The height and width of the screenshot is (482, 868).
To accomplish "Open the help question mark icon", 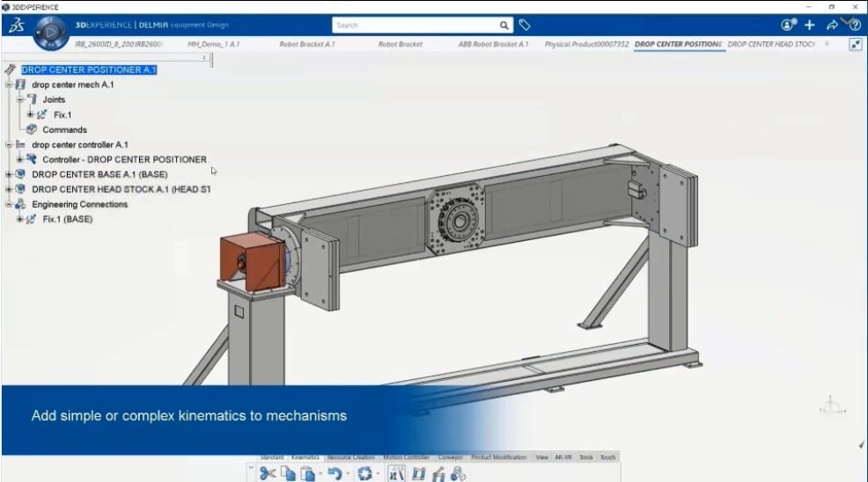I will (x=855, y=25).
